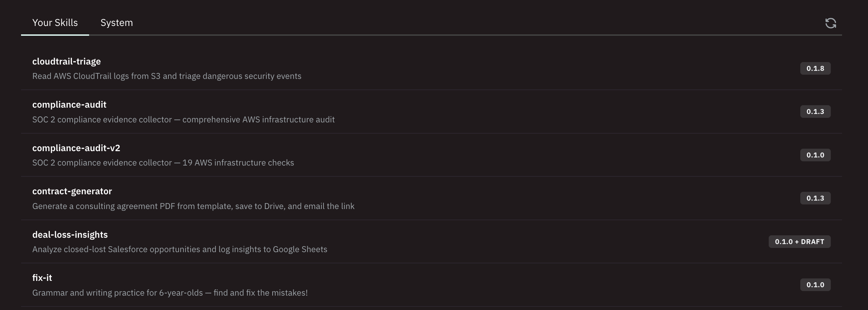Click the closed-lost Salesforce opportunities description
Screen dimensions: 868x310
[180, 249]
